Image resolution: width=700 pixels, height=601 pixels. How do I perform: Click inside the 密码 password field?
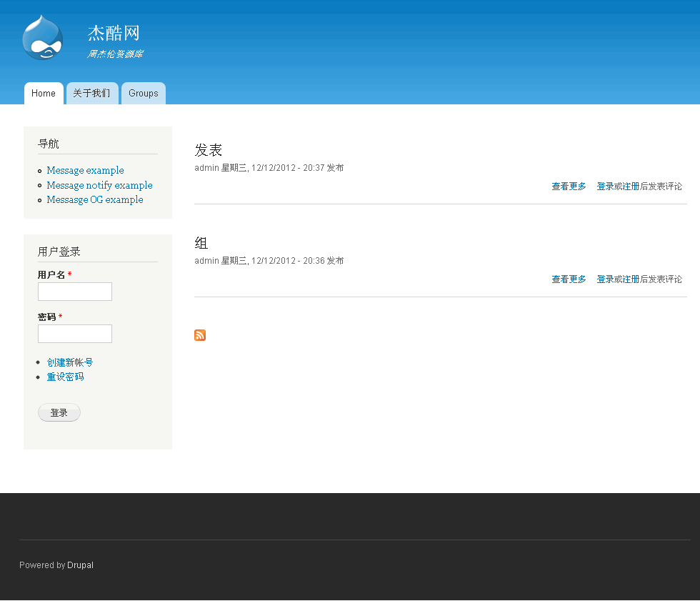coord(74,333)
